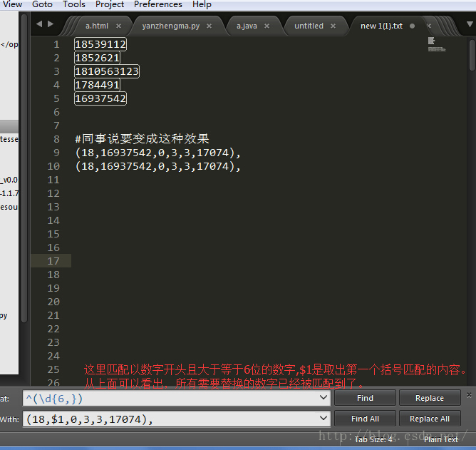Screen dimensions: 476x450
Task: Click the sidebar vertical scrollbar
Action: tap(25, 167)
